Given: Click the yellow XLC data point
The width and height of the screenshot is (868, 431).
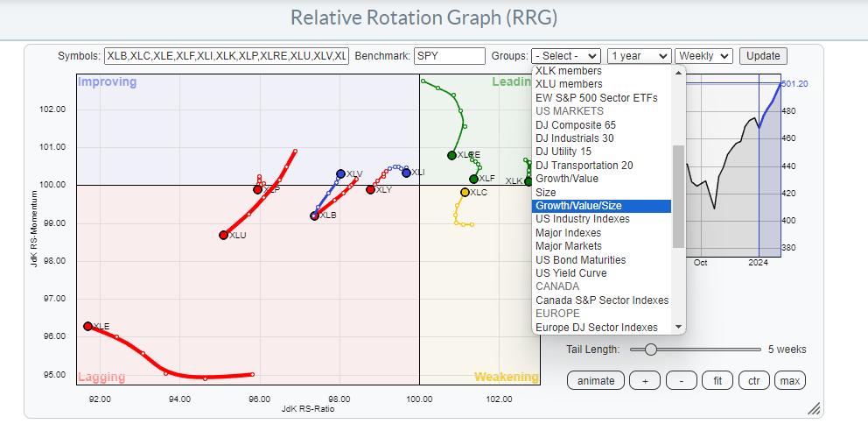Looking at the screenshot, I should tap(465, 192).
